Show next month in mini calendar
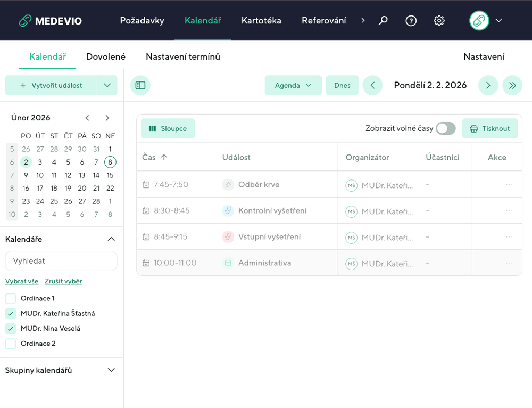Viewport: 532px width, 408px height. pos(107,118)
